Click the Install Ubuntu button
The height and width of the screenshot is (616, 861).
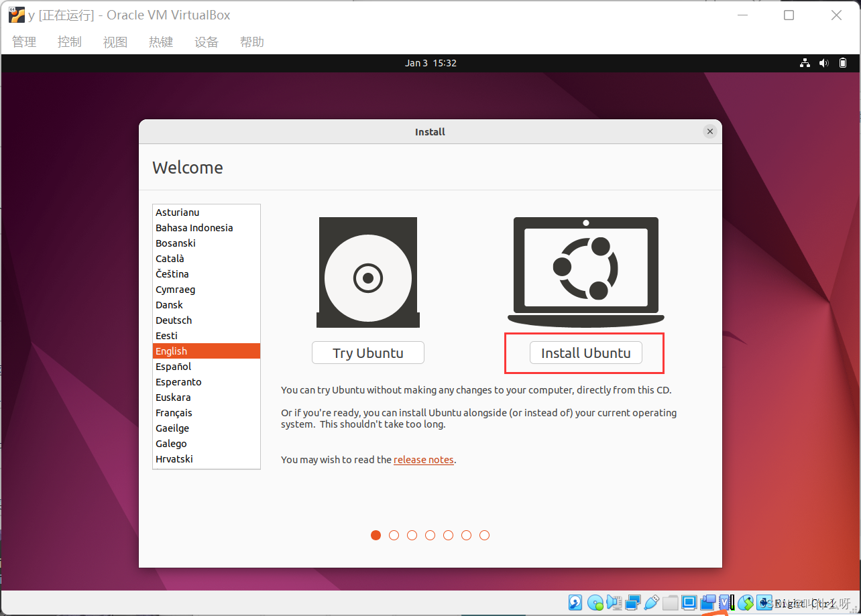point(586,353)
